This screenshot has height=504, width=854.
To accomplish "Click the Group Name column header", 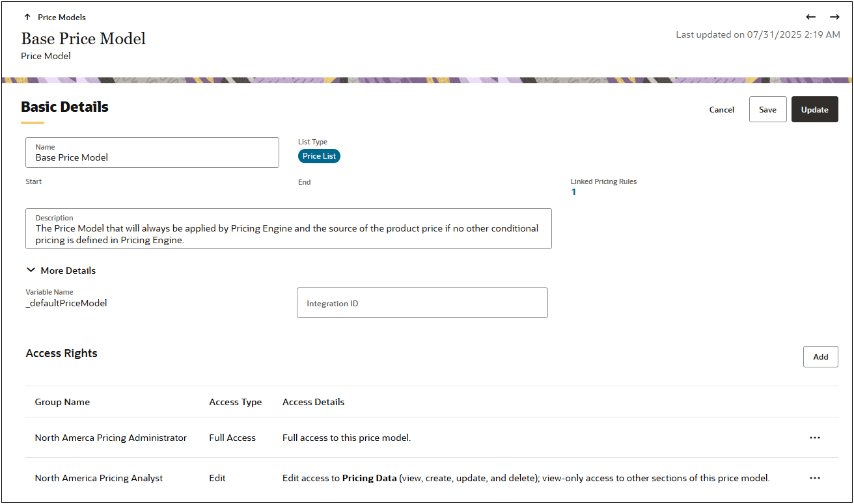I will (x=62, y=402).
